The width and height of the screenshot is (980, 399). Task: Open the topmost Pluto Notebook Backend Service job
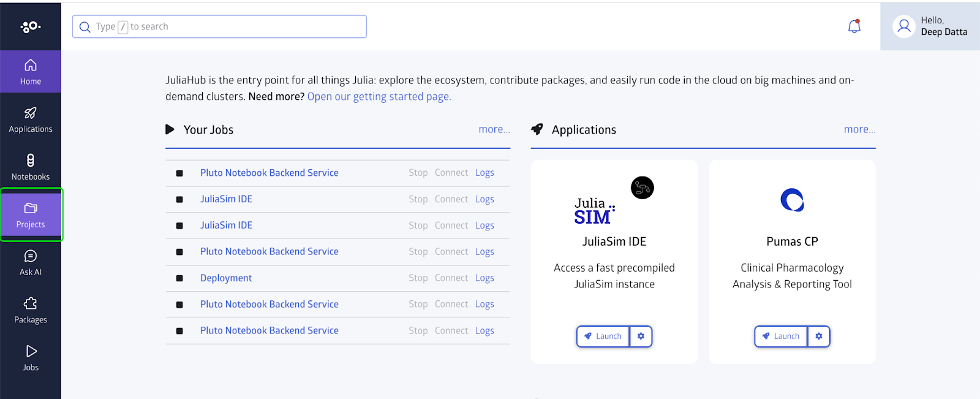[x=269, y=173]
